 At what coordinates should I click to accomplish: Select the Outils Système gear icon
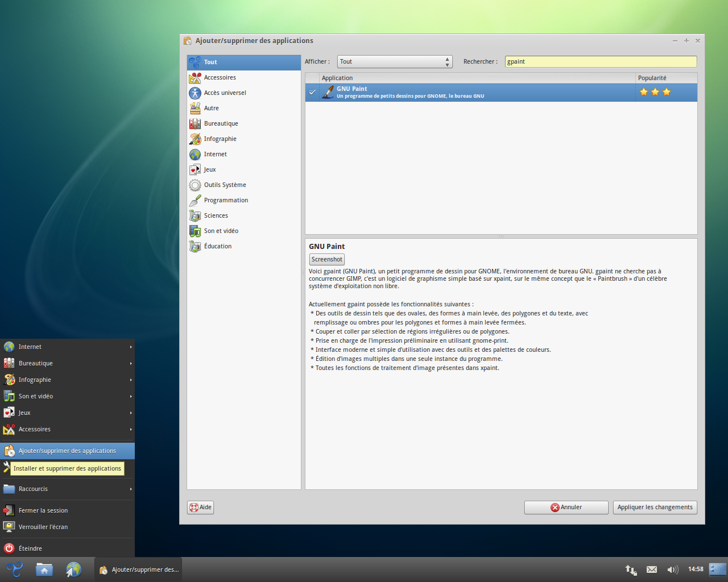pos(195,185)
